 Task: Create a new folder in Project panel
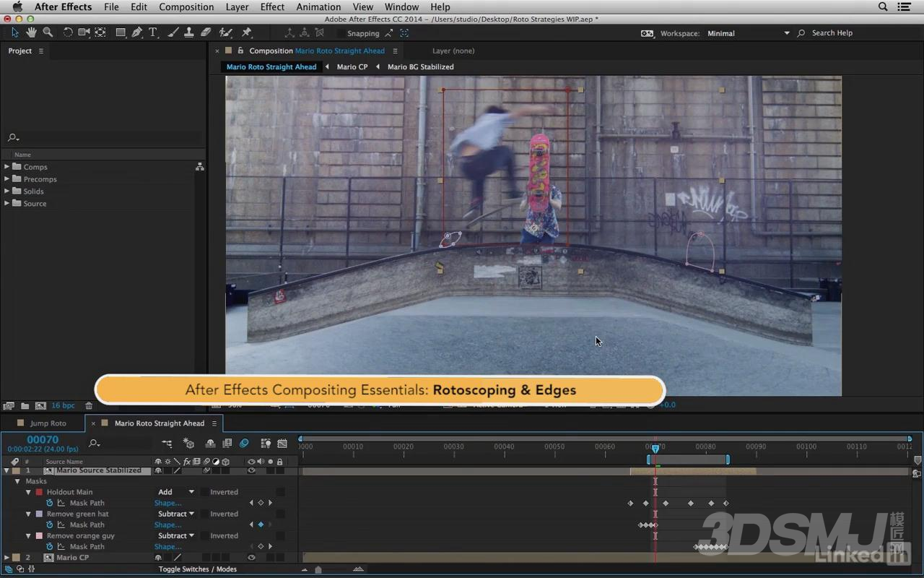25,406
